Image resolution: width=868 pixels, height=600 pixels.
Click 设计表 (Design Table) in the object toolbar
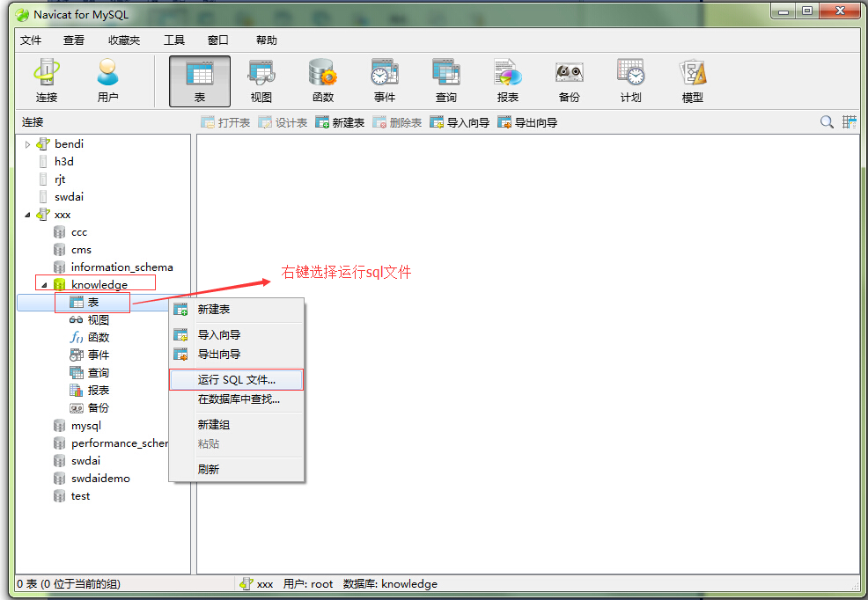tap(283, 123)
